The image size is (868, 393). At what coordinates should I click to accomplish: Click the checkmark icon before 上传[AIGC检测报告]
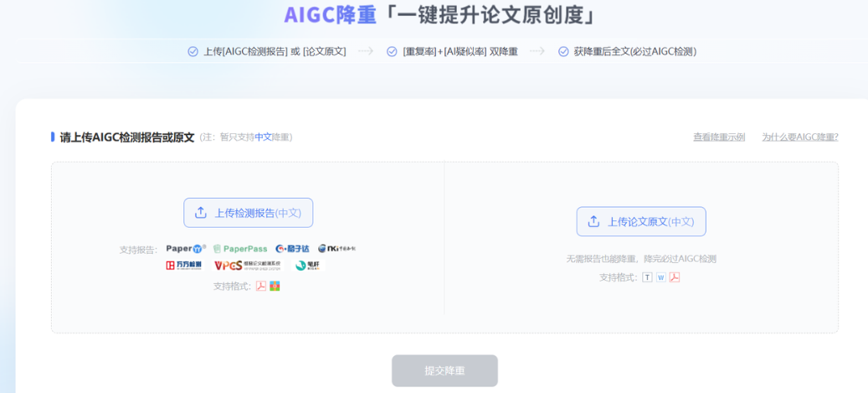[x=193, y=52]
